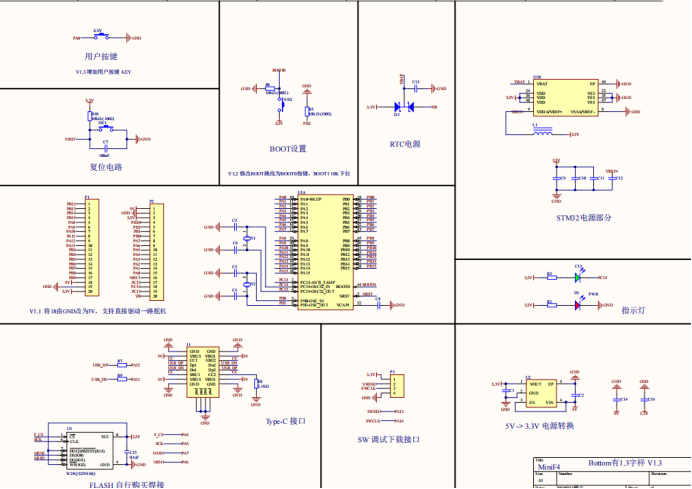Click the C16 capacitor symbol
692x489 pixels.
coord(644,399)
